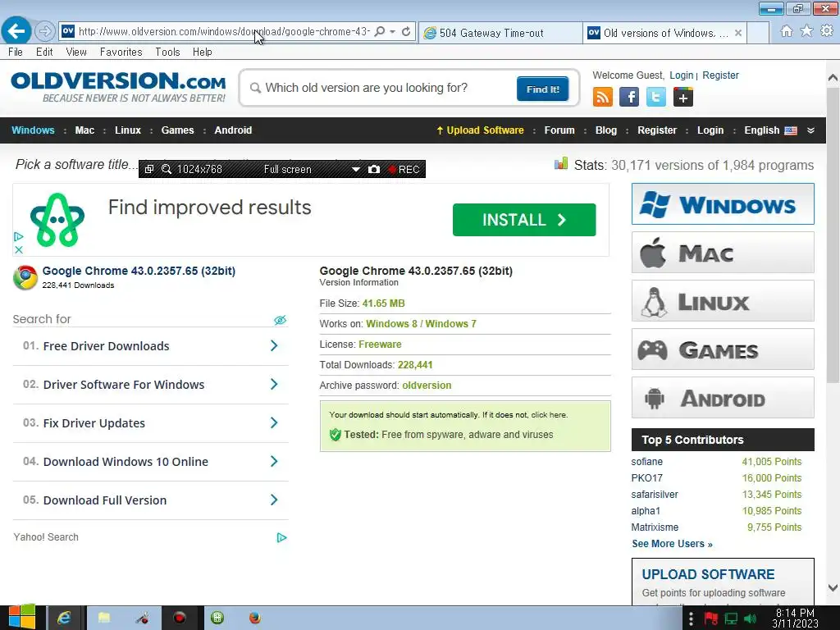Click the Yahoo Search ad info icon
This screenshot has height=630, width=840.
pyautogui.click(x=281, y=537)
